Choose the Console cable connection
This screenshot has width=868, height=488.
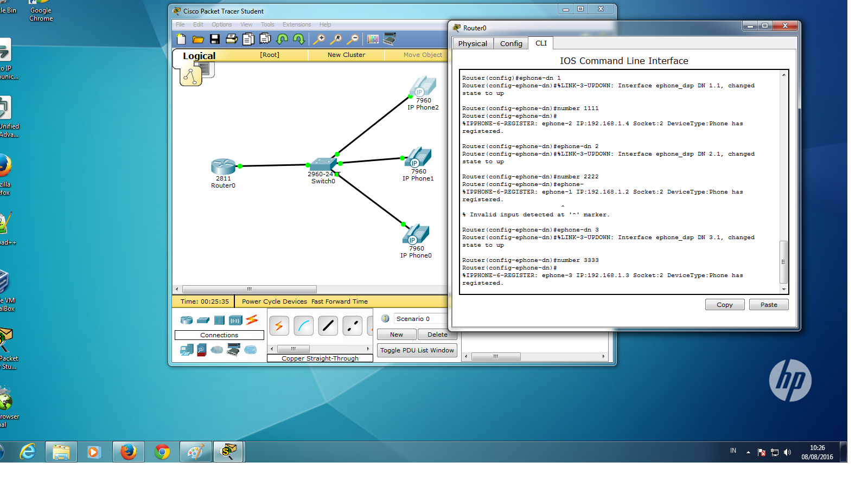tap(303, 326)
